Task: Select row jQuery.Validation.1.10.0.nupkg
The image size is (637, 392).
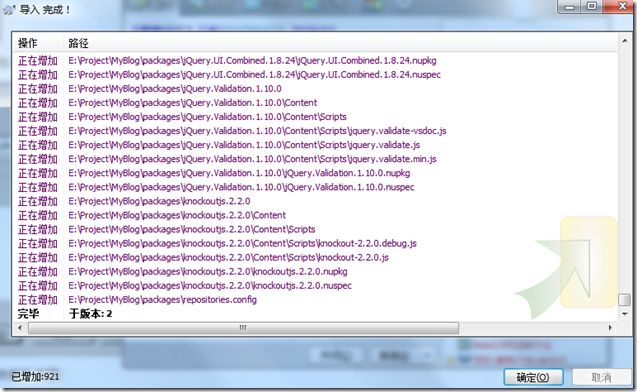Action: [x=316, y=173]
